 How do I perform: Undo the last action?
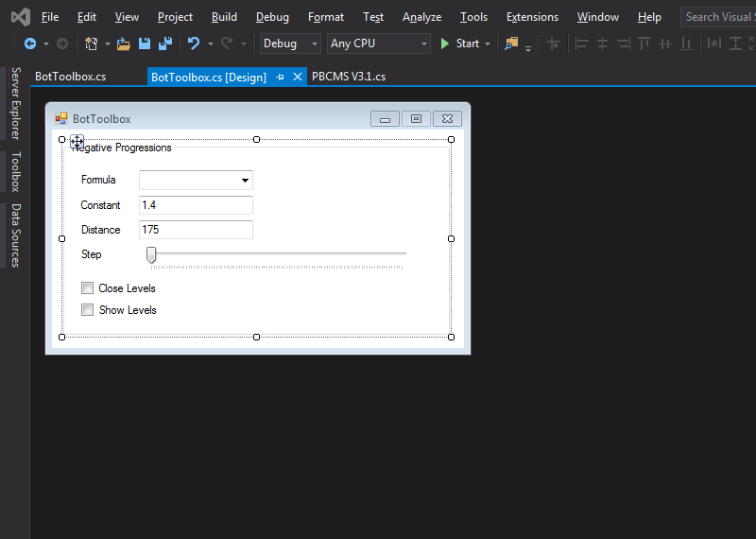click(194, 43)
